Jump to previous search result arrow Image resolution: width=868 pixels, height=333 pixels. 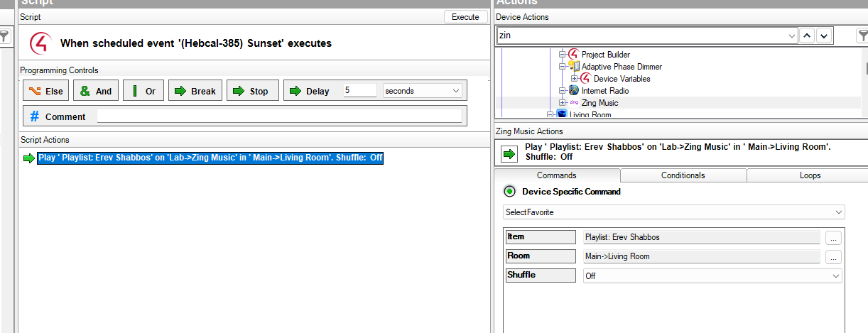(808, 36)
